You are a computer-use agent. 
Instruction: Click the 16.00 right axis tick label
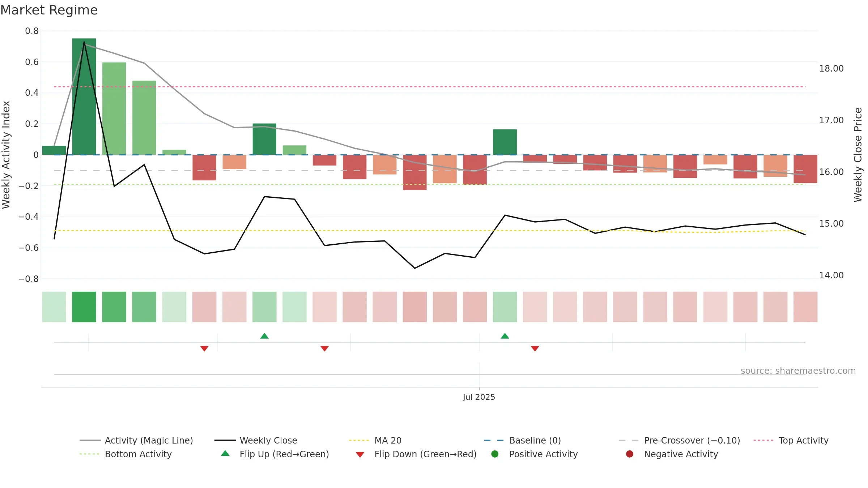tap(831, 172)
